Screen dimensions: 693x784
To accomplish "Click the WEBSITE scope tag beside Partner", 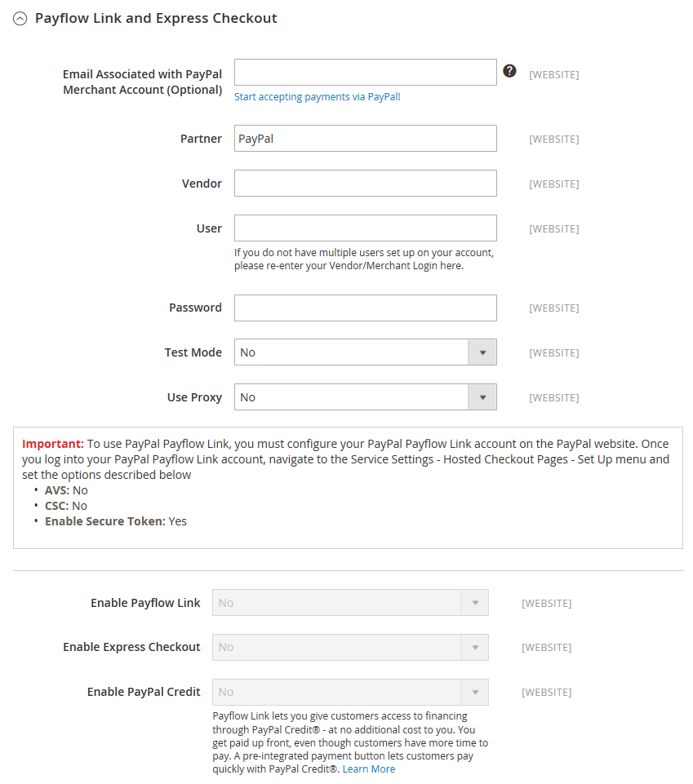I will tap(554, 139).
